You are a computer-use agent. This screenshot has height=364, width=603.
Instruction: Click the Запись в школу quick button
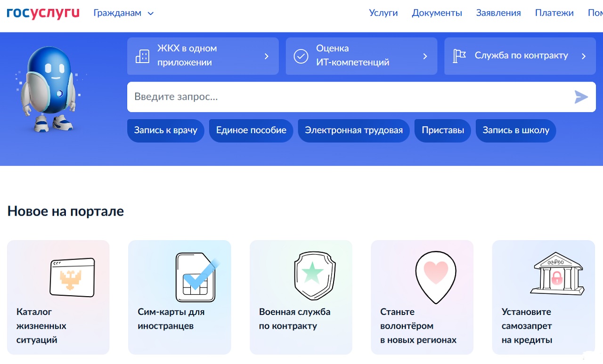pos(516,130)
